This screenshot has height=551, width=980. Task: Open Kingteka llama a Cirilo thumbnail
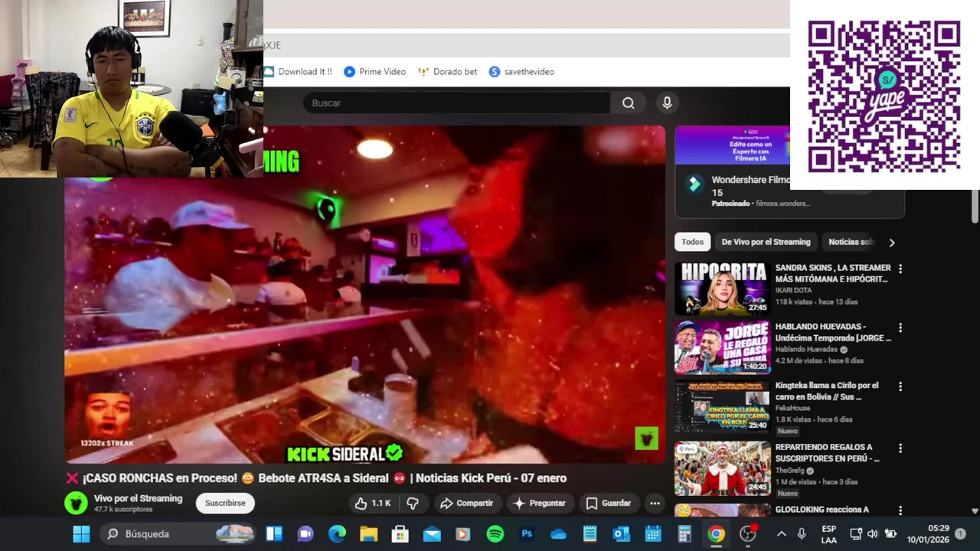722,406
